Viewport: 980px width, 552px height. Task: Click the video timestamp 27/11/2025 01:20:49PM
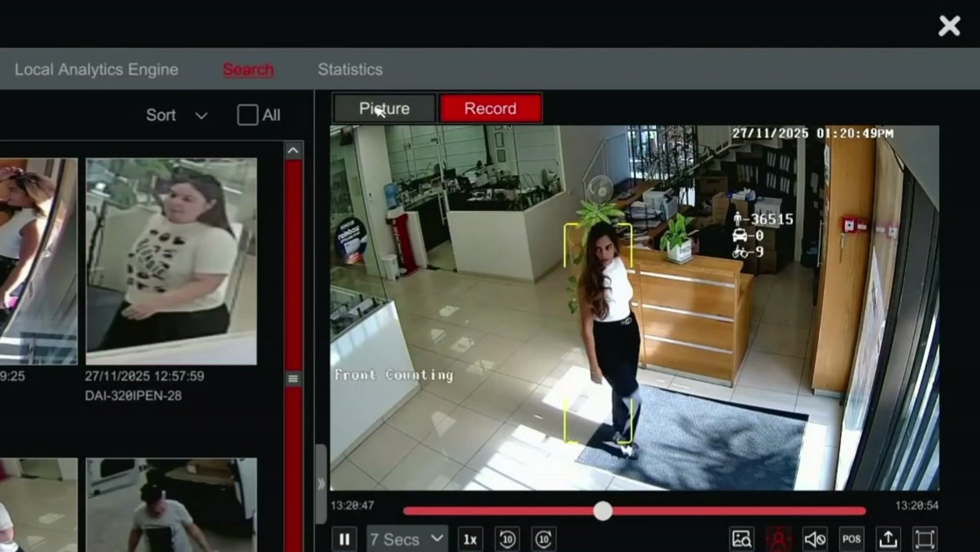click(812, 133)
